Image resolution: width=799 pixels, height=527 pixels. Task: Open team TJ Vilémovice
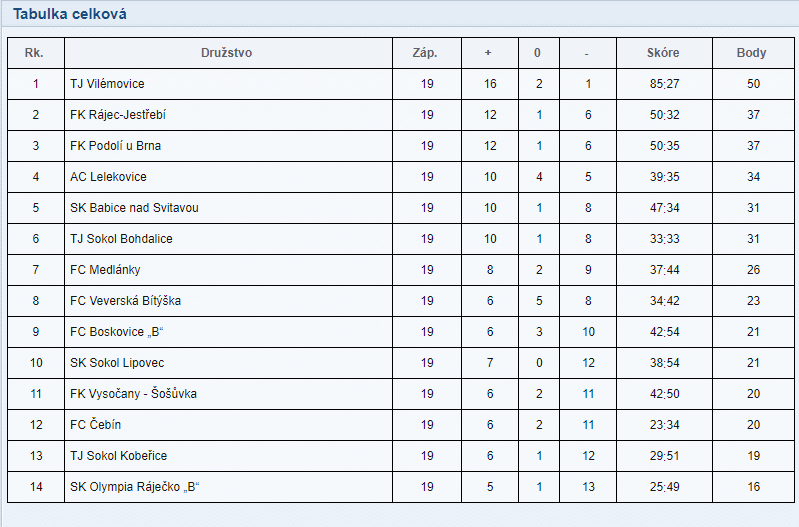pos(108,84)
